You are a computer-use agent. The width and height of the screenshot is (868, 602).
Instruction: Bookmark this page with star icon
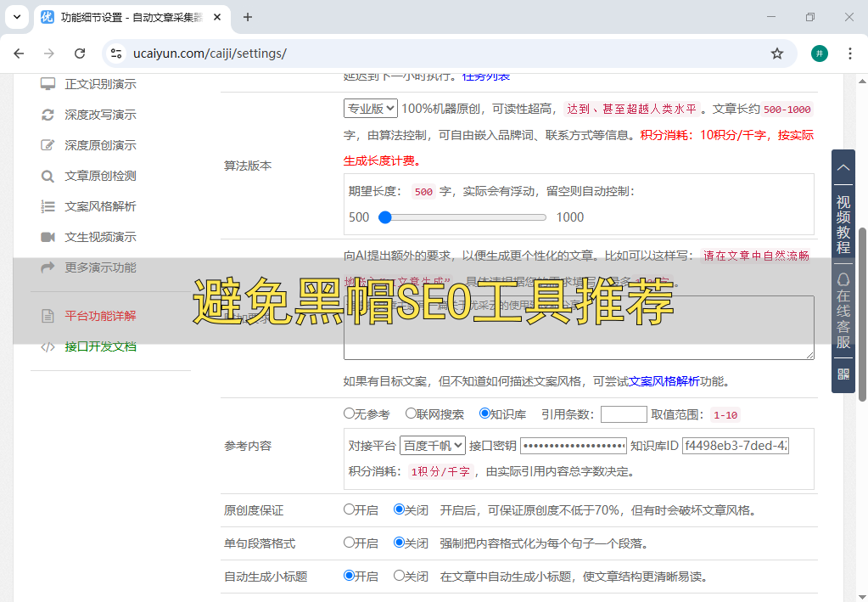(x=777, y=53)
